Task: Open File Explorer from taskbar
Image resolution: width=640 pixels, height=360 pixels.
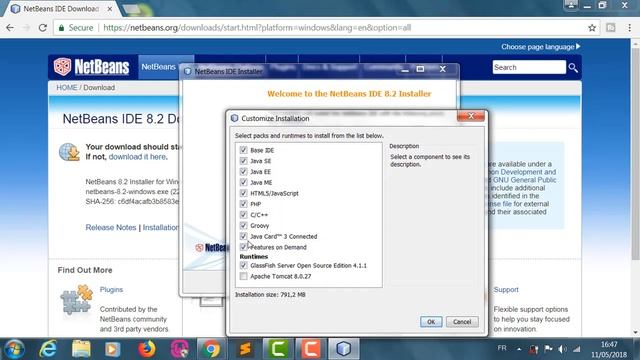Action: tap(81, 349)
